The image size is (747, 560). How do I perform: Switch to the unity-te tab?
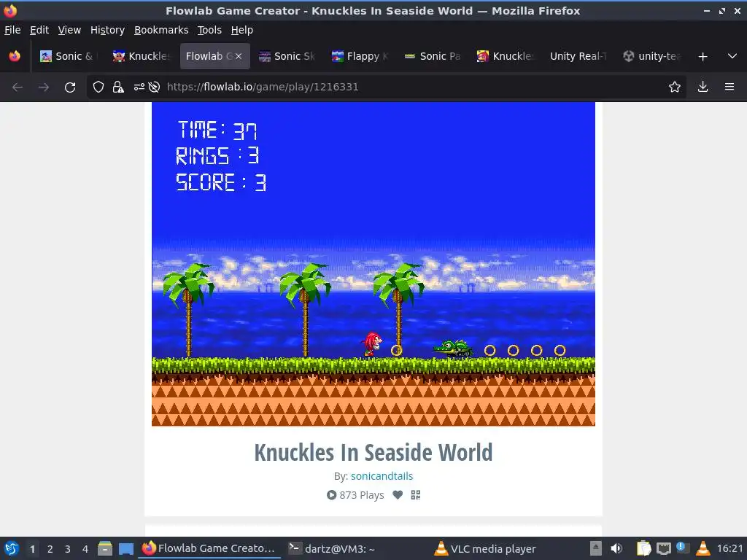click(x=651, y=56)
